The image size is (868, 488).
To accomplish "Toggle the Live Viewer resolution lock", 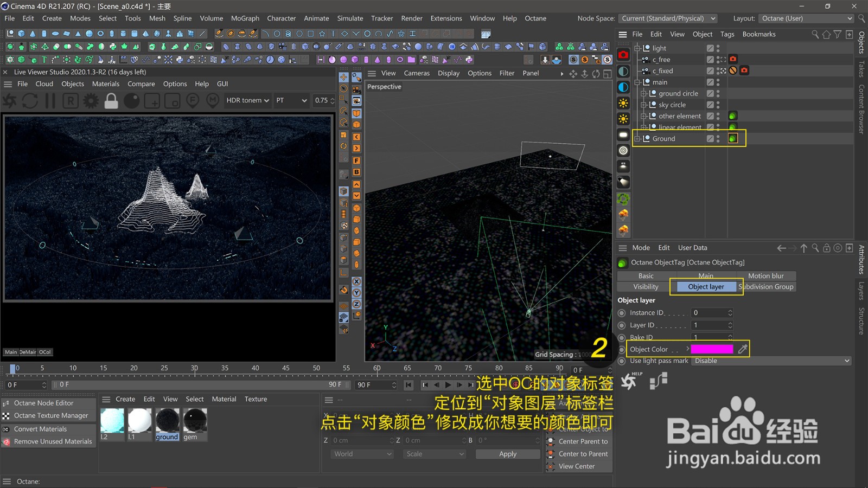I will point(111,100).
